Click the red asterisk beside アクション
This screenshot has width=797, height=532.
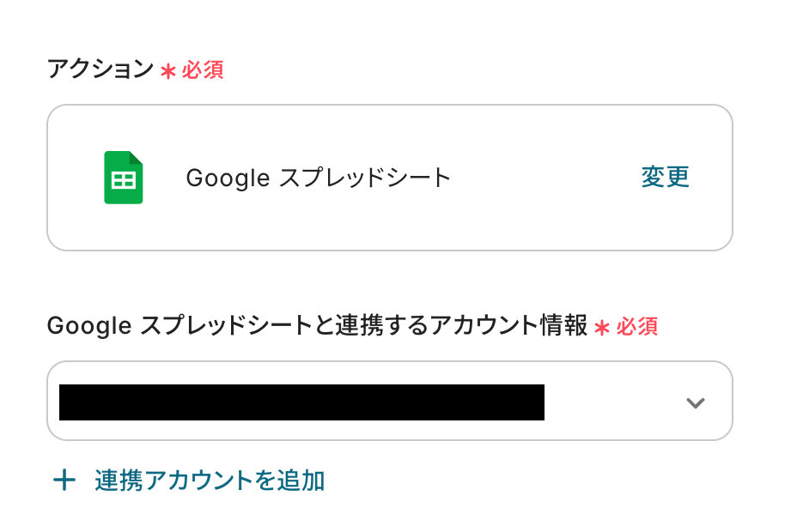(x=168, y=71)
